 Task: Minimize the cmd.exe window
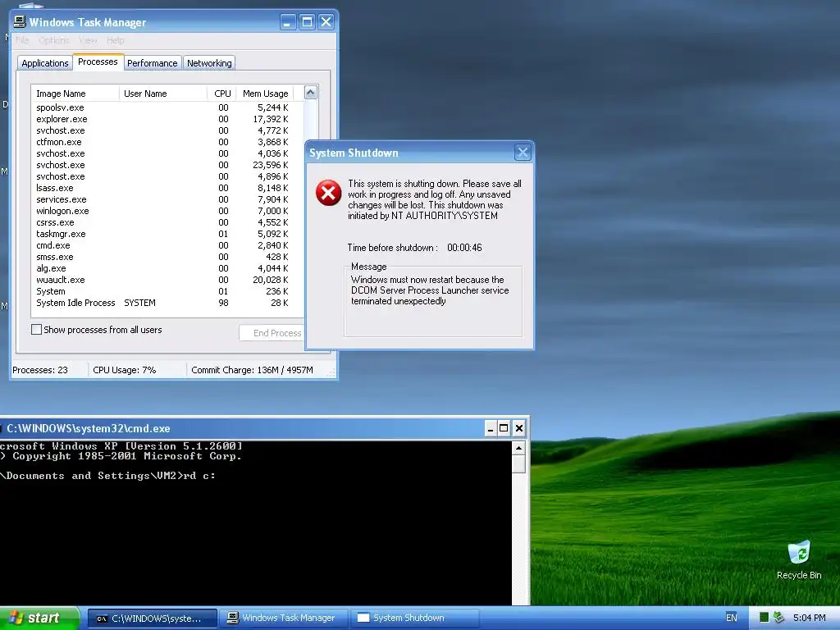click(x=491, y=428)
